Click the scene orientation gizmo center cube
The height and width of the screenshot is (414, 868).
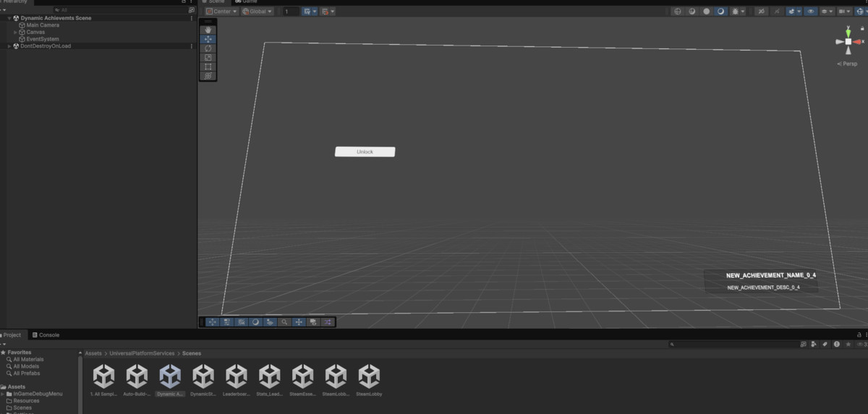point(848,42)
